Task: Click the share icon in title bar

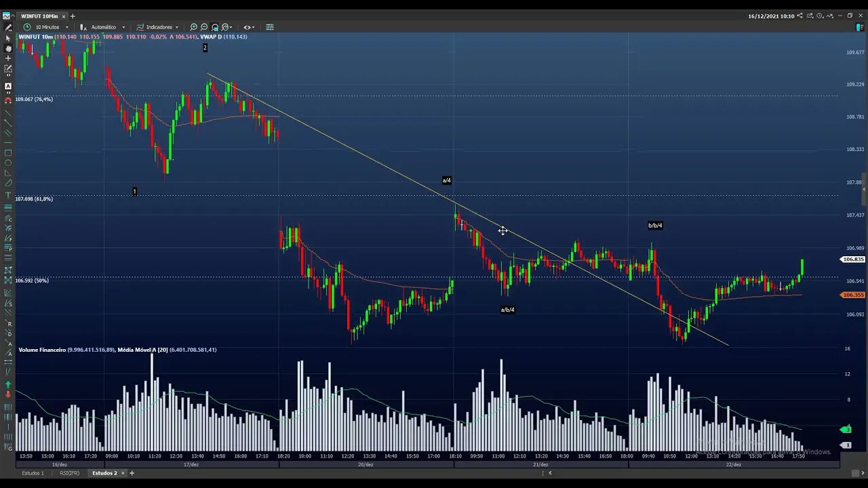Action: point(800,16)
